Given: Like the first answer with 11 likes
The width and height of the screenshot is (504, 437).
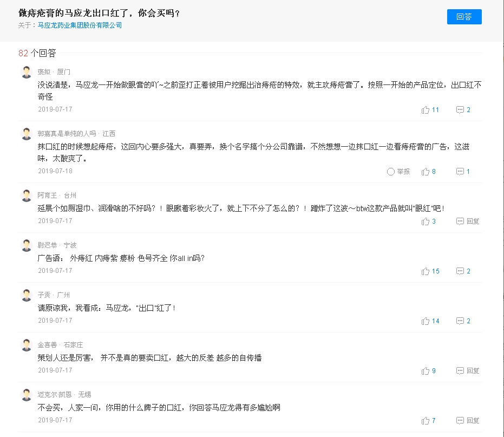Looking at the screenshot, I should (x=430, y=110).
